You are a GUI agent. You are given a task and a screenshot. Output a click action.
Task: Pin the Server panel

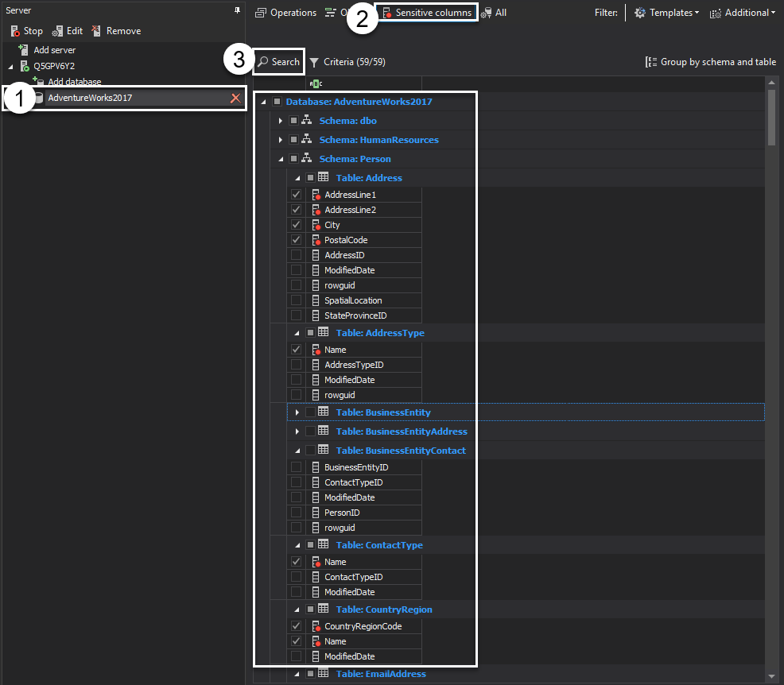pyautogui.click(x=238, y=10)
